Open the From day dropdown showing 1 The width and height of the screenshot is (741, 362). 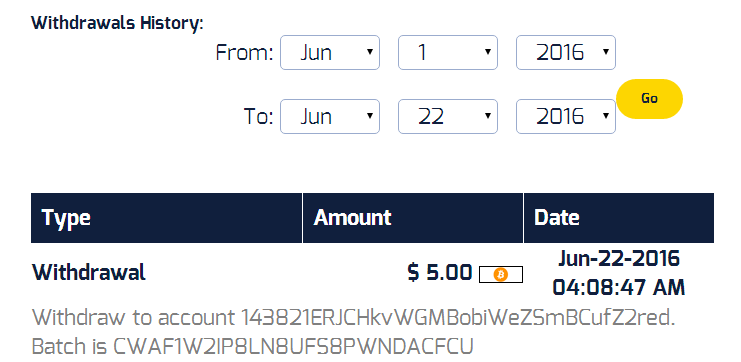click(448, 52)
